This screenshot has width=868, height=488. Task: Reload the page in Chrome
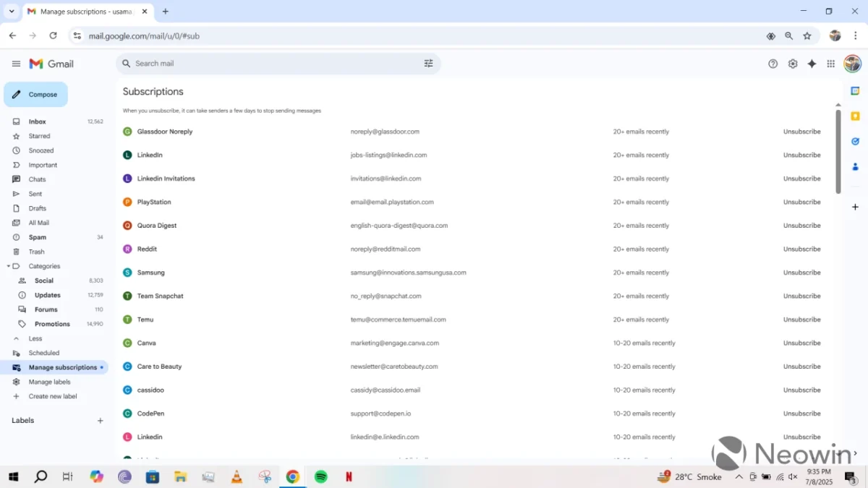tap(53, 35)
